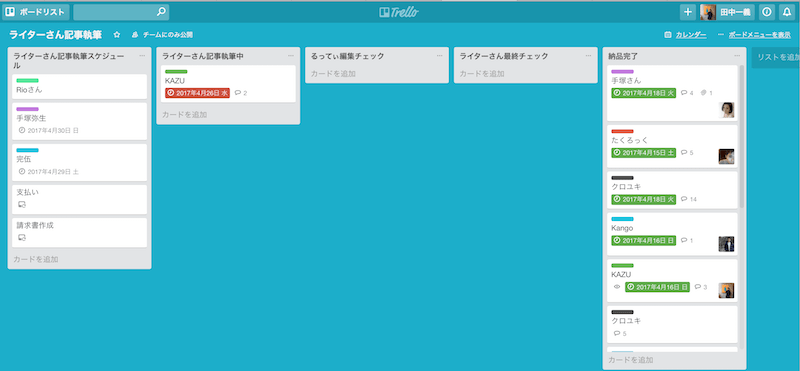The image size is (800, 371).
Task: Change チームにのみ公開 visibility setting
Action: pyautogui.click(x=162, y=35)
